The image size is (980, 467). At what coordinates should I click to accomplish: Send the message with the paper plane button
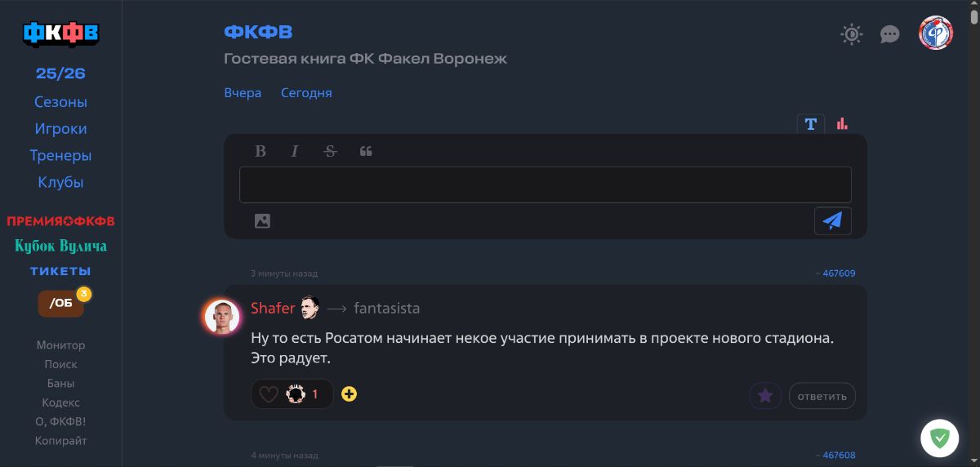coord(832,220)
